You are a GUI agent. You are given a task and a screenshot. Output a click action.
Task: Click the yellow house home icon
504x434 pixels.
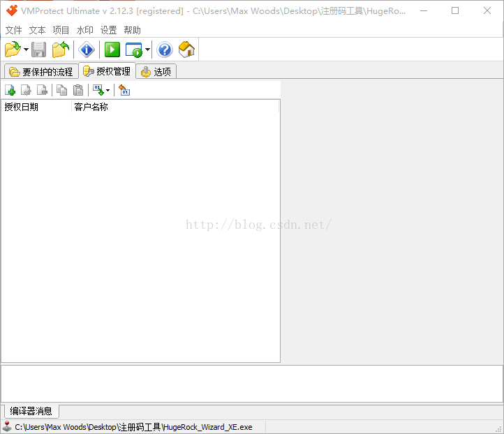coord(187,50)
